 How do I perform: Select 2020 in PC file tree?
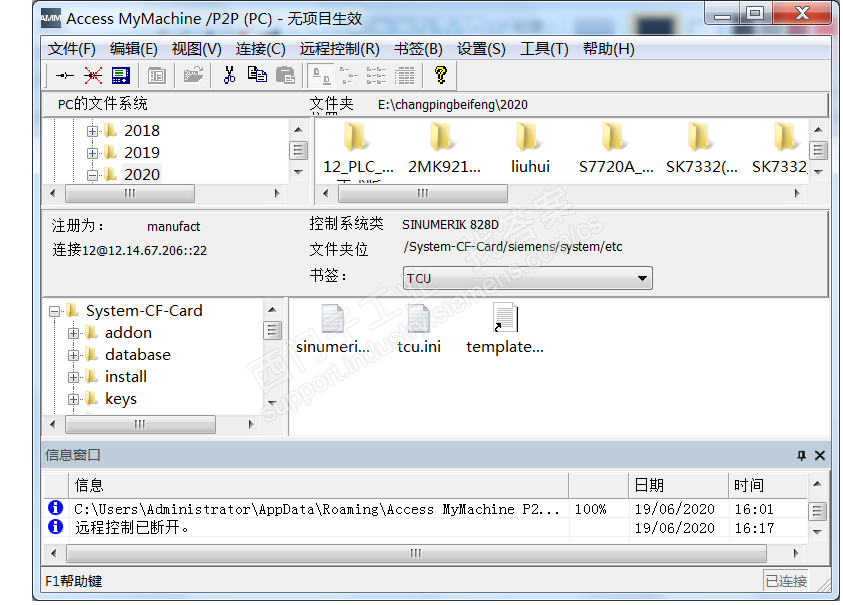click(142, 175)
